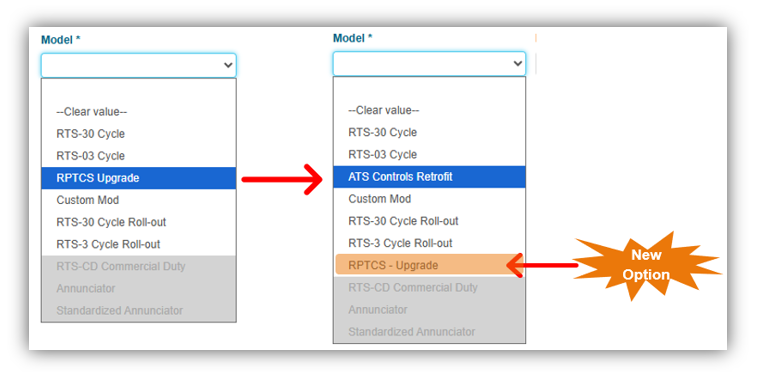Open the left Model dropdown arrow
Viewport: 759px width, 374px height.
[x=228, y=65]
